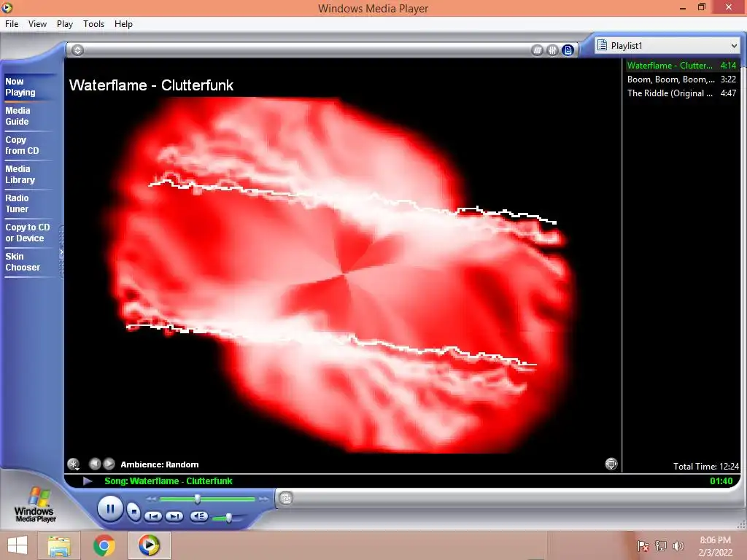
Task: Launch Google Chrome from the taskbar
Action: point(104,545)
